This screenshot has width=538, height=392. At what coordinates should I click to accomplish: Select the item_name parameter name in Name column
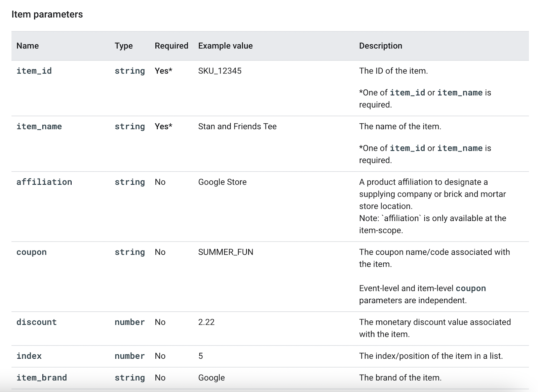[x=39, y=127]
